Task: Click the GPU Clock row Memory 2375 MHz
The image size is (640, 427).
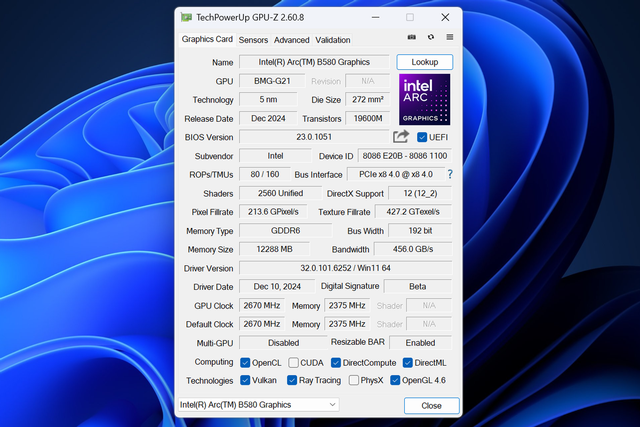Action: point(347,305)
